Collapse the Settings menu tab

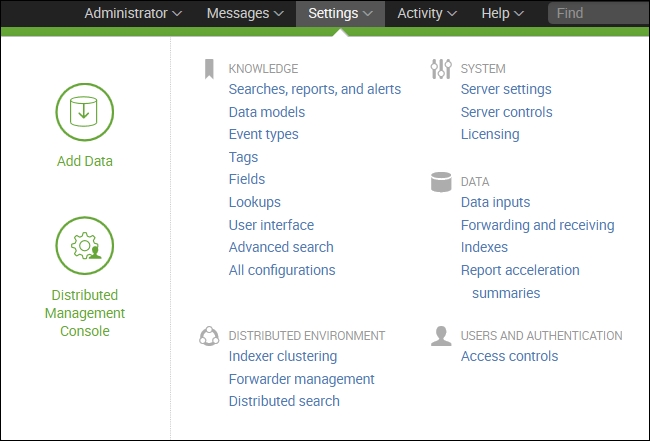(x=340, y=14)
